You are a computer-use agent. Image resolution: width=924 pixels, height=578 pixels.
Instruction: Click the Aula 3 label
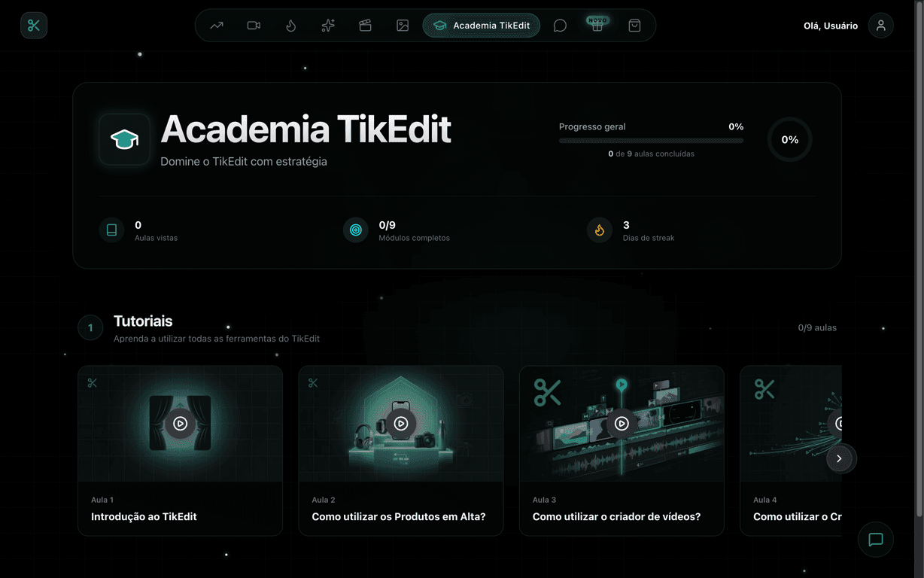click(544, 500)
